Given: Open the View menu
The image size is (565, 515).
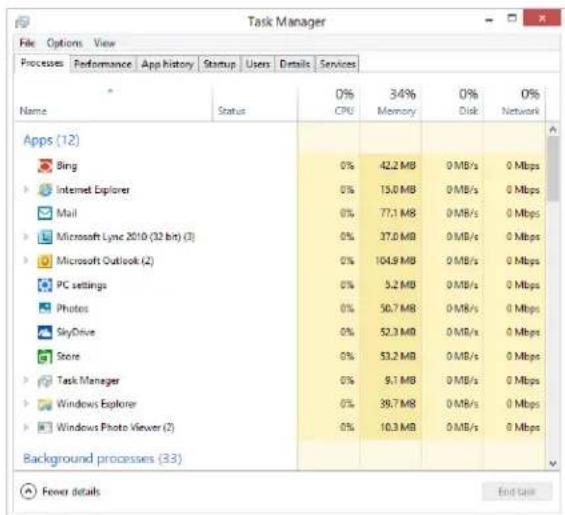Looking at the screenshot, I should click(x=104, y=43).
